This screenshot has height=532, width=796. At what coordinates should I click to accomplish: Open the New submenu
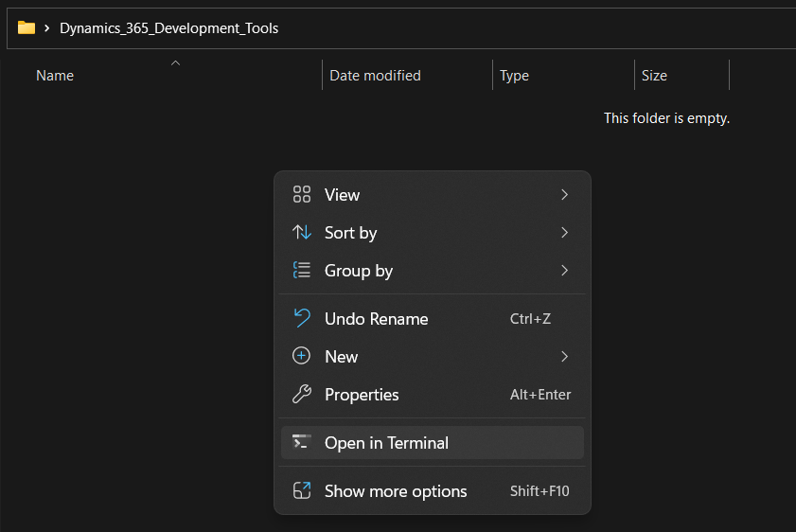tap(432, 357)
